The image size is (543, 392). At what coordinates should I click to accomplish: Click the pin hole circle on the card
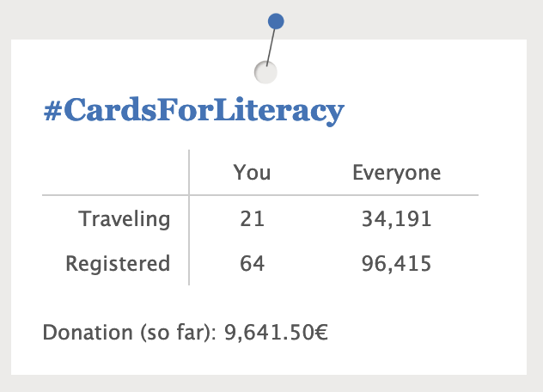click(x=265, y=72)
